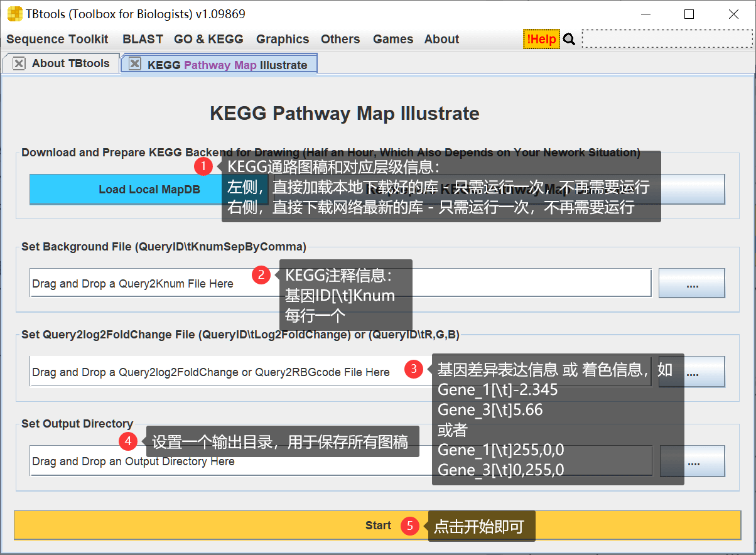Click the Start button

[x=377, y=525]
